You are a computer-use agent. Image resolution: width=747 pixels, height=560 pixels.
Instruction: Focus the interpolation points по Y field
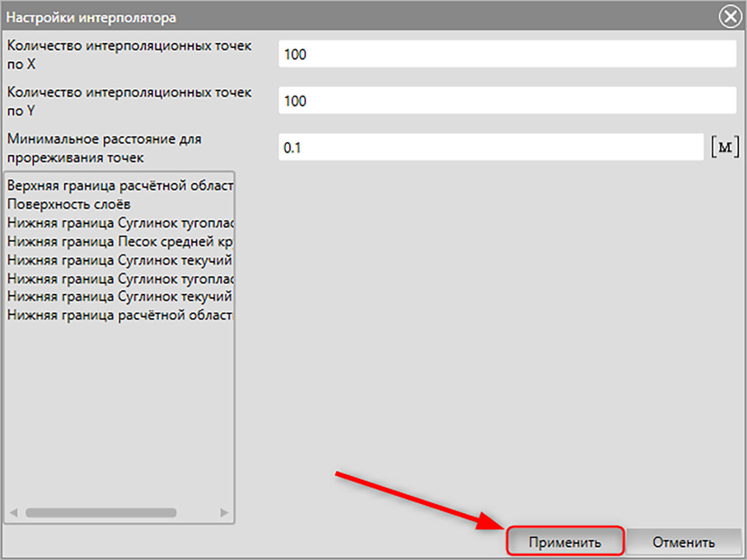pyautogui.click(x=507, y=101)
